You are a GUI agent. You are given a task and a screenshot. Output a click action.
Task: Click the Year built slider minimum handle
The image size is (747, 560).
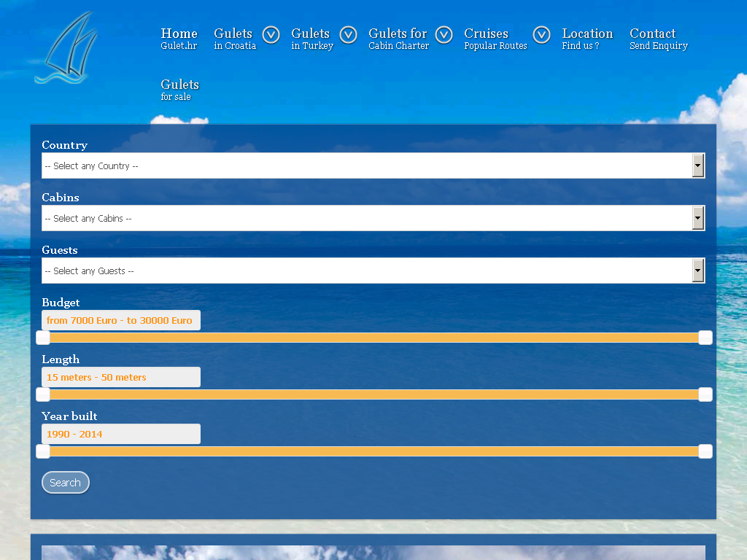(x=43, y=451)
